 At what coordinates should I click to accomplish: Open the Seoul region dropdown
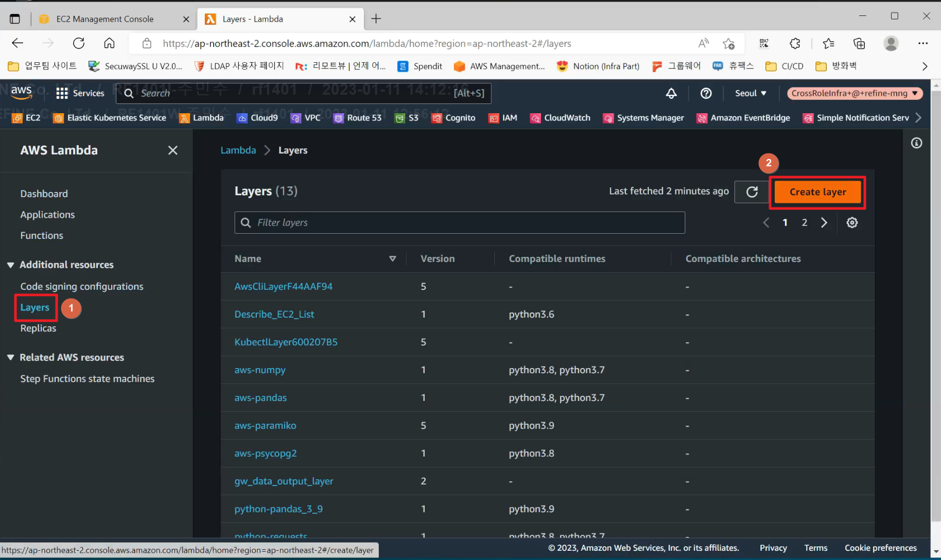pyautogui.click(x=751, y=93)
